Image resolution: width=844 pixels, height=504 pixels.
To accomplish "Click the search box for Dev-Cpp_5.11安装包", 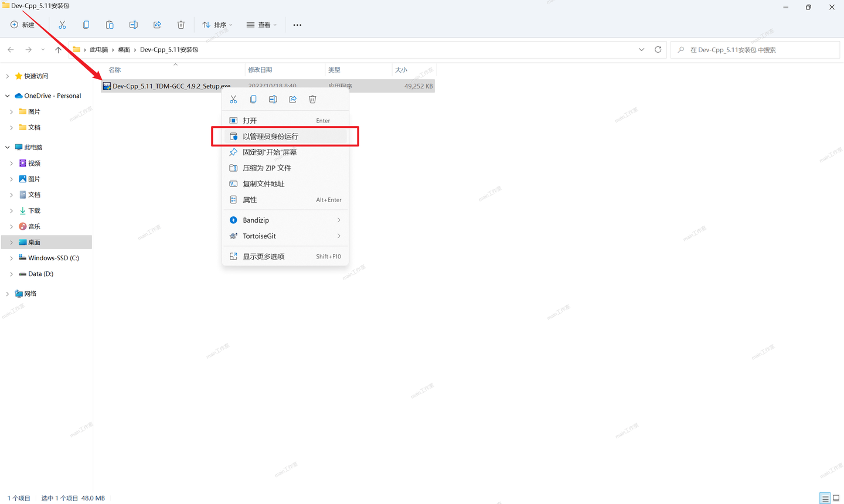I will tap(755, 50).
